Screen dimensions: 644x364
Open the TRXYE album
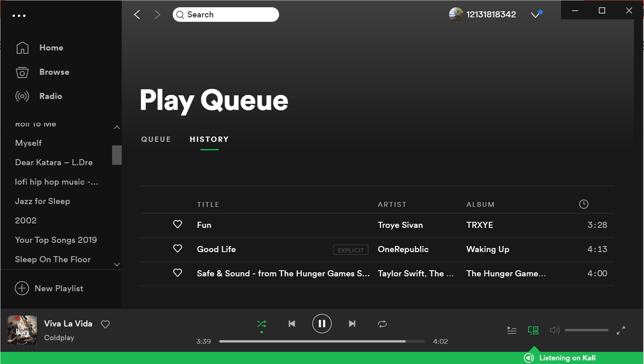tap(479, 225)
